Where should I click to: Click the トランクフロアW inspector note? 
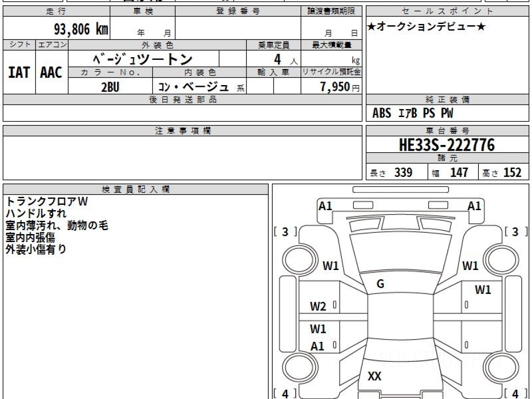point(47,201)
